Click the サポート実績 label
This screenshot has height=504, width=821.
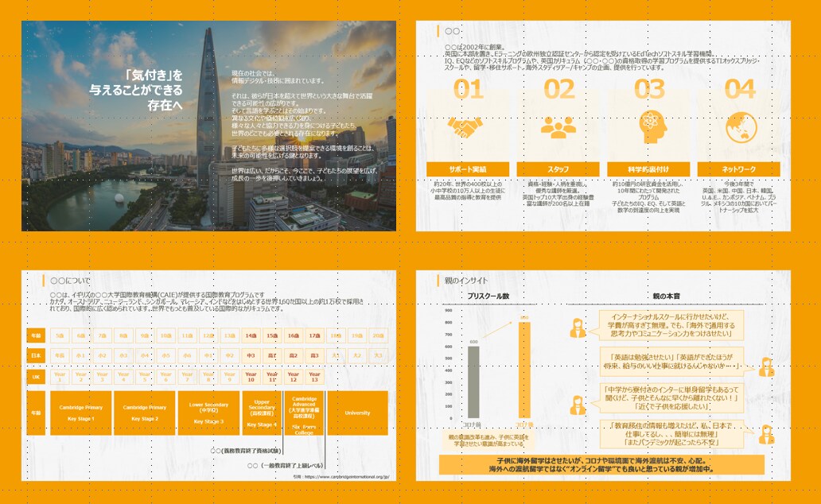tap(468, 169)
